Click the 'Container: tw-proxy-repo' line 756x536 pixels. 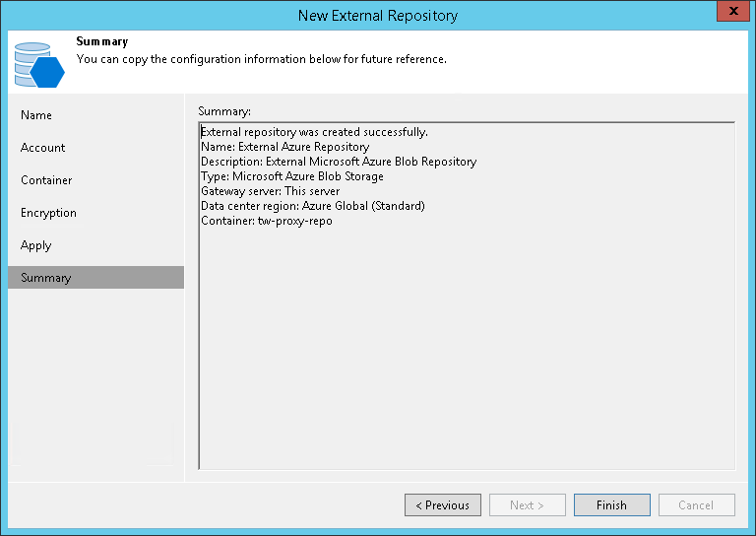pyautogui.click(x=267, y=221)
